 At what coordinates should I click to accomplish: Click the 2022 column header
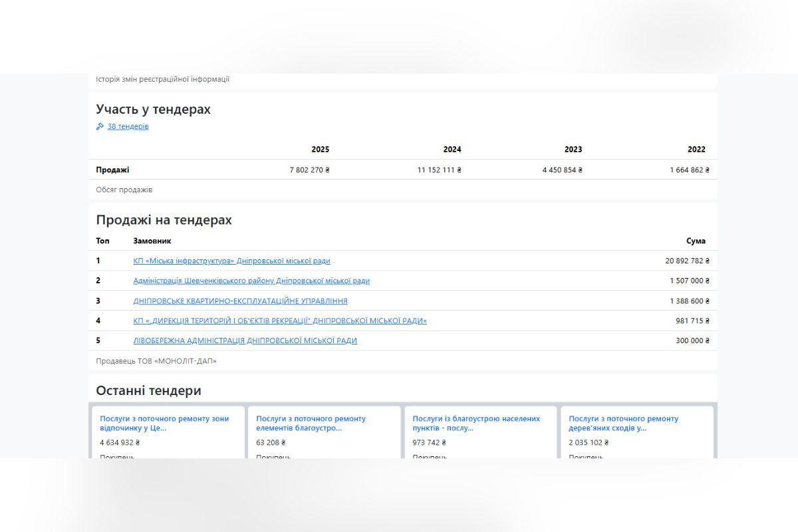coord(696,149)
